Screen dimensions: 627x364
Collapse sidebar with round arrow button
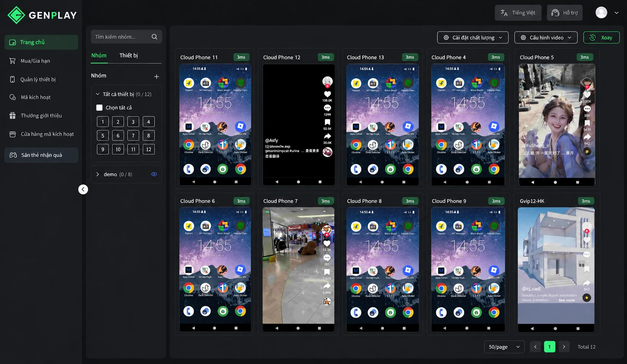(83, 189)
